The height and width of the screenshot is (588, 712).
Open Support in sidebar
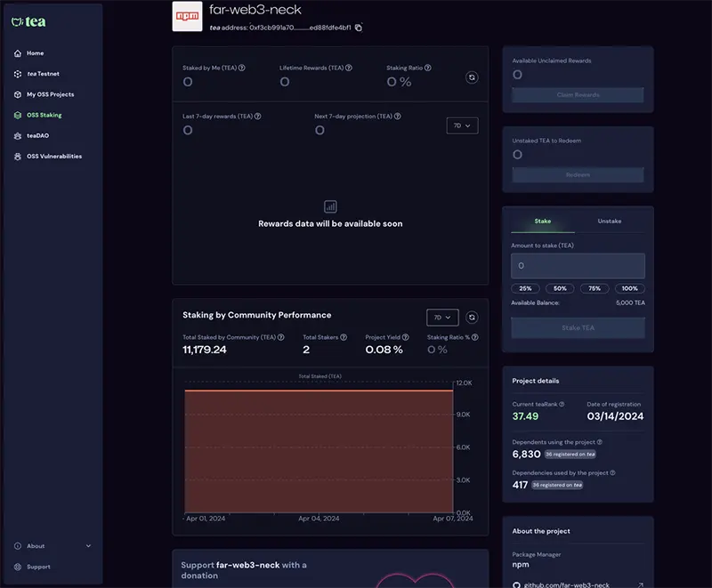click(x=38, y=567)
